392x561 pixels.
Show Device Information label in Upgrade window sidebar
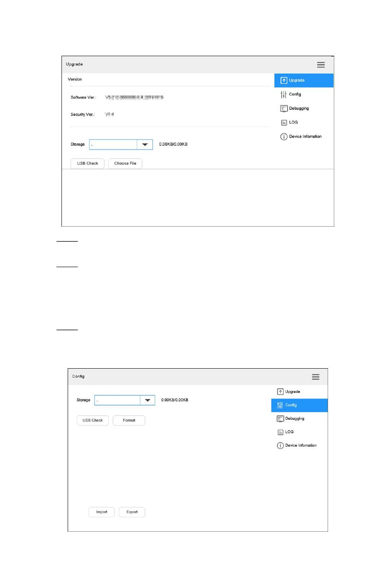click(x=305, y=137)
